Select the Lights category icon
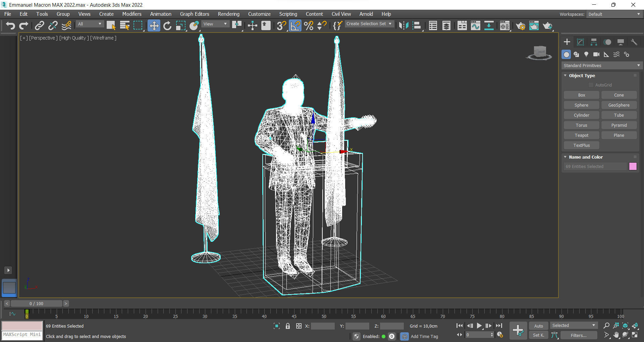This screenshot has height=342, width=644. click(586, 54)
